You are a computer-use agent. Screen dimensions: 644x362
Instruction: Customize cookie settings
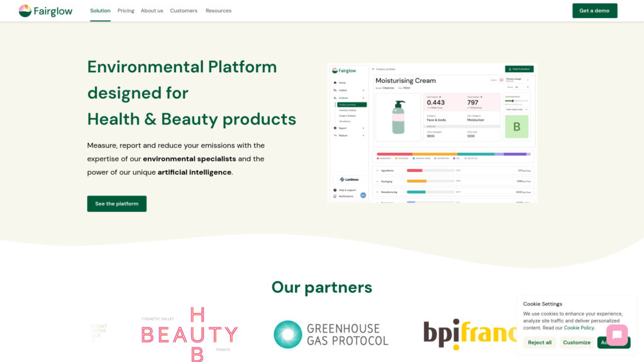pos(577,343)
